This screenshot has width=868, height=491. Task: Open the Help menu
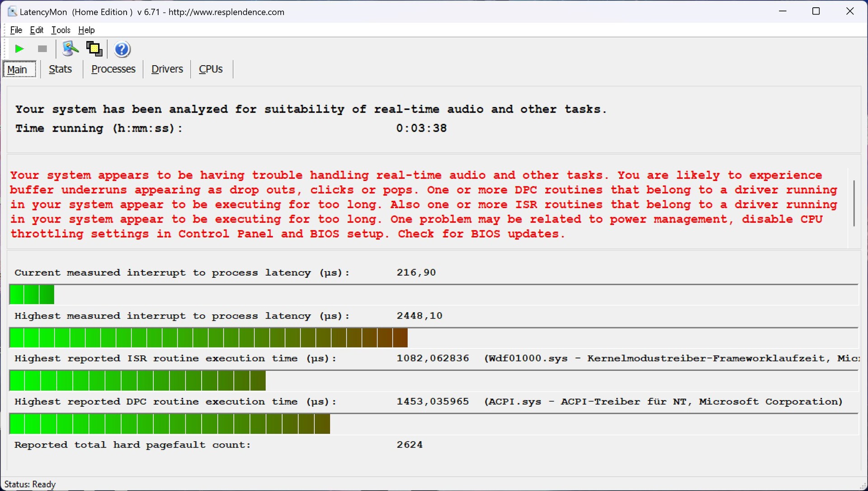(x=86, y=30)
